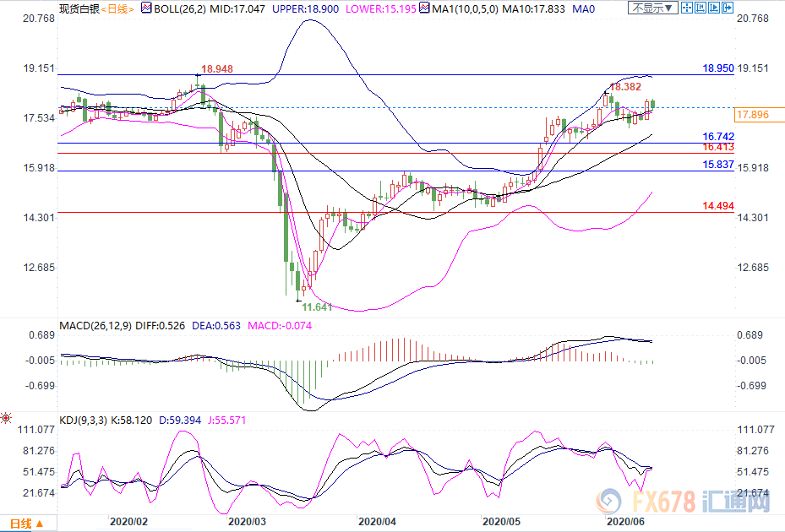Screen dimensions: 785x532
Task: Click the red 14.494 support label
Action: click(x=718, y=206)
